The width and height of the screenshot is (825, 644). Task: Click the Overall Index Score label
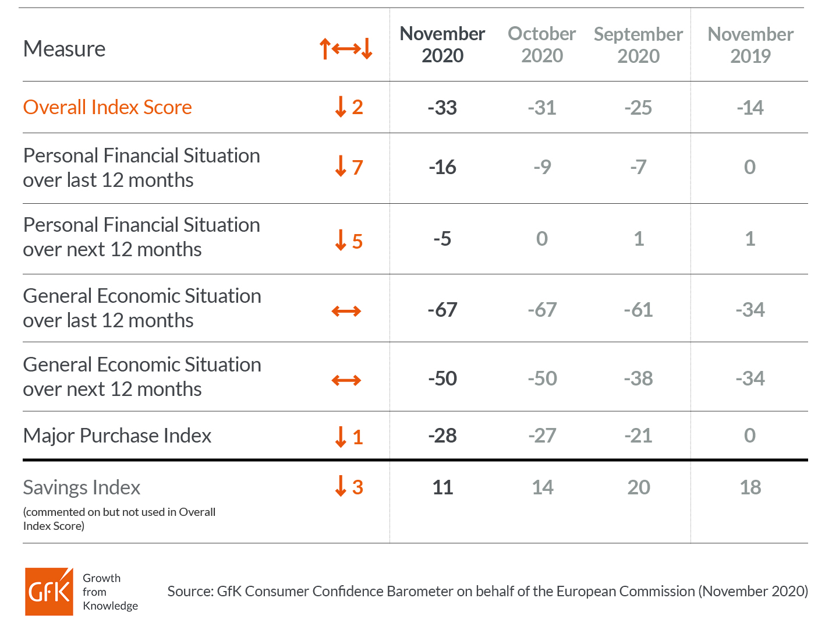click(108, 107)
